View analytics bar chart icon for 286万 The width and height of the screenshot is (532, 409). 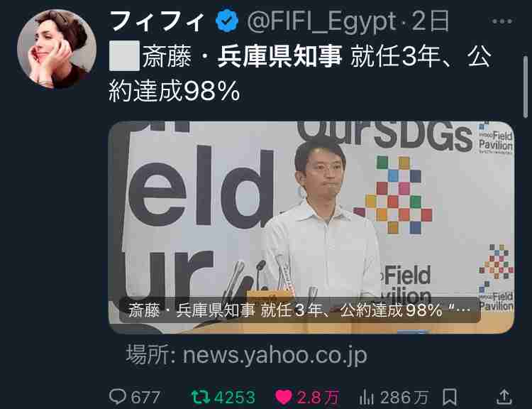pyautogui.click(x=366, y=397)
